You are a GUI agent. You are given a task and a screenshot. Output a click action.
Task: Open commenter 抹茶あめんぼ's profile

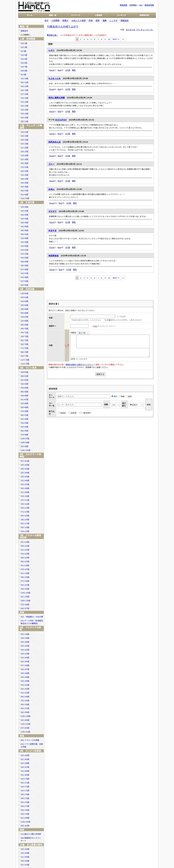point(54,142)
